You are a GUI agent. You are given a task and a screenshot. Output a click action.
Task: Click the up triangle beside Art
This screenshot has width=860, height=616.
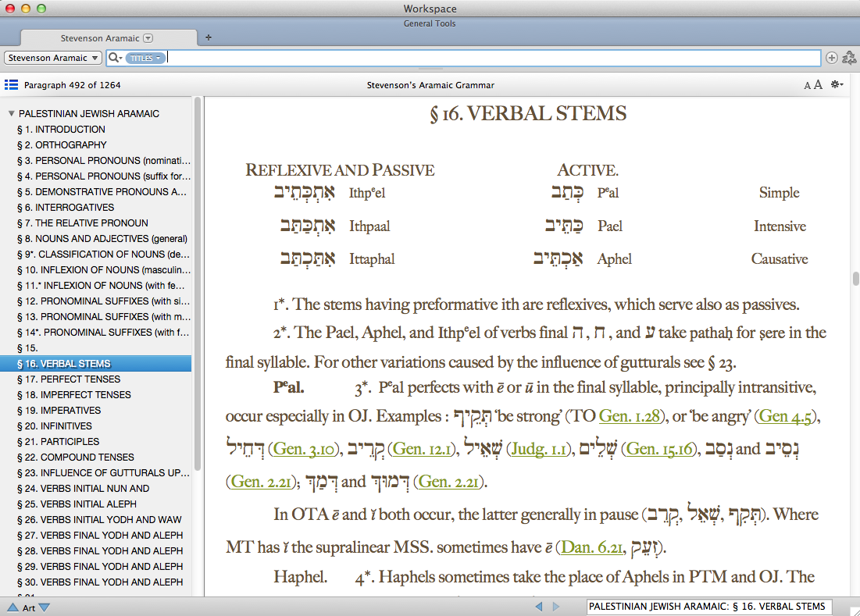click(12, 607)
